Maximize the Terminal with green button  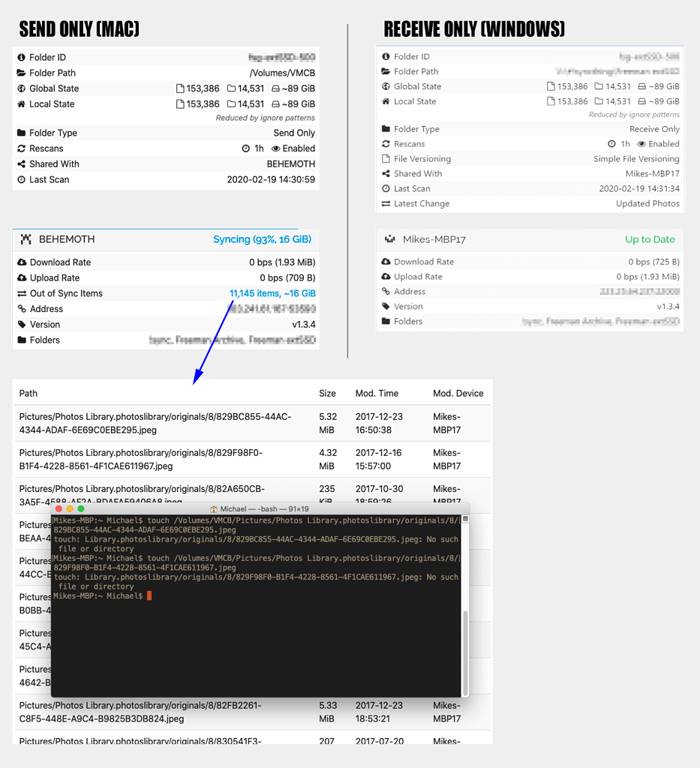click(81, 509)
